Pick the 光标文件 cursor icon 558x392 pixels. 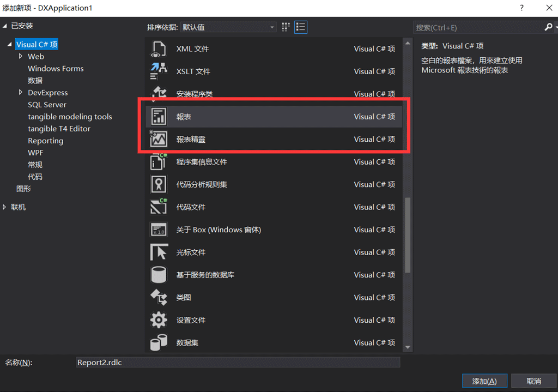click(x=159, y=252)
